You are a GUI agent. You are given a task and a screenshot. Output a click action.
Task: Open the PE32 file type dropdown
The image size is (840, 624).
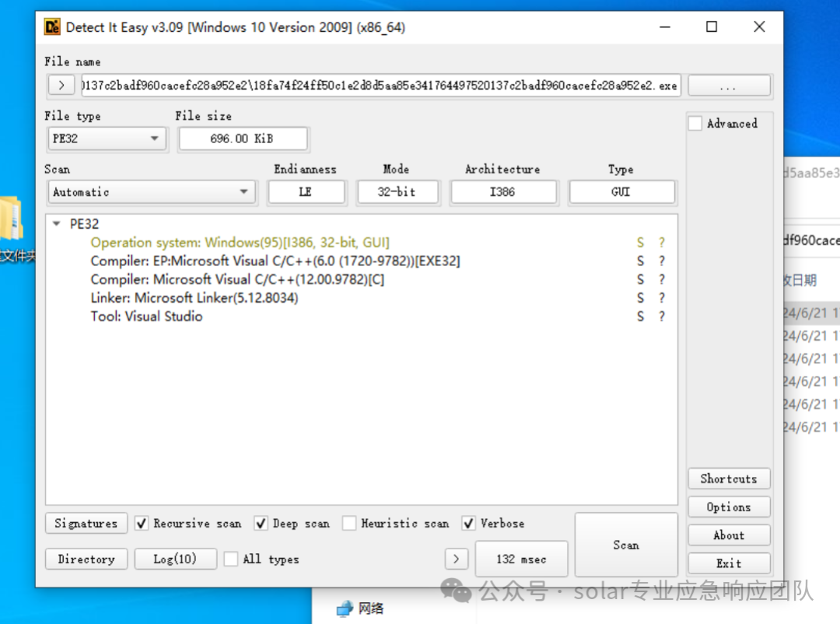point(107,138)
